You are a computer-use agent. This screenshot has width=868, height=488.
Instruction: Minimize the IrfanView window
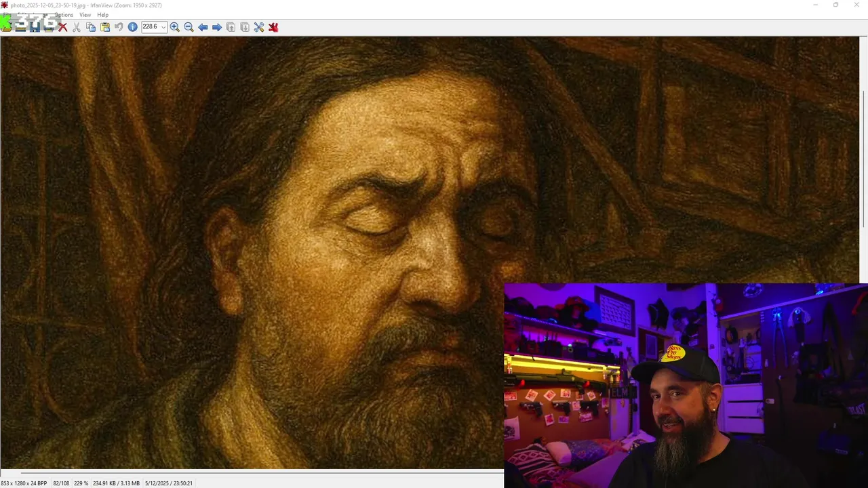click(815, 5)
